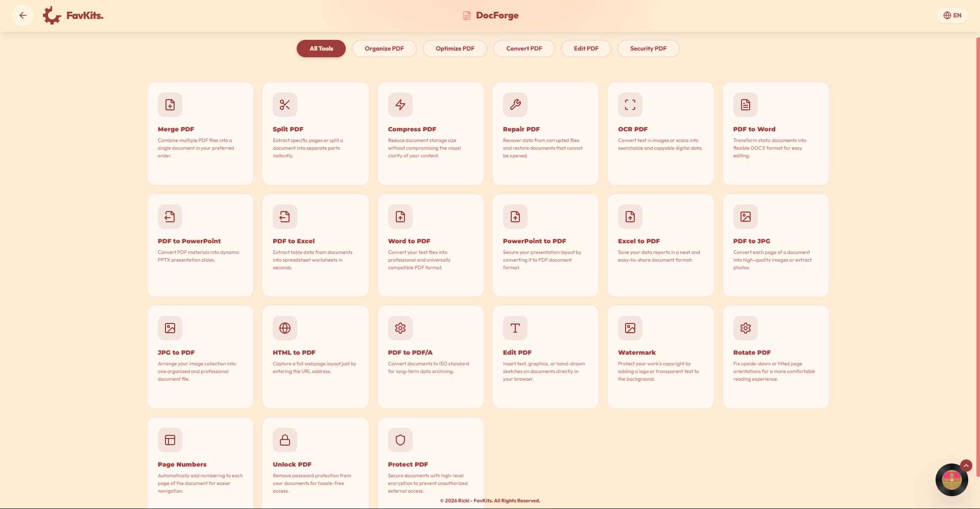The height and width of the screenshot is (509, 980).
Task: Click the 2026 Ricki FavKits copyright text
Action: click(x=490, y=501)
